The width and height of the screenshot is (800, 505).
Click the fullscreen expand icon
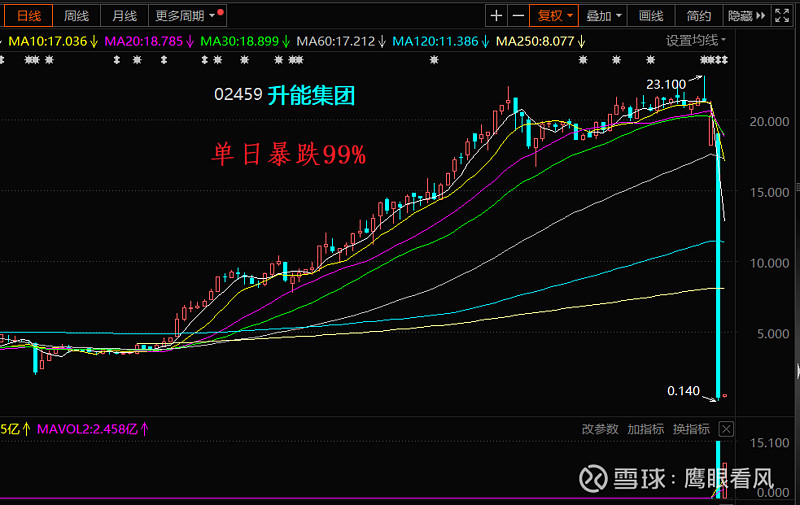click(782, 16)
